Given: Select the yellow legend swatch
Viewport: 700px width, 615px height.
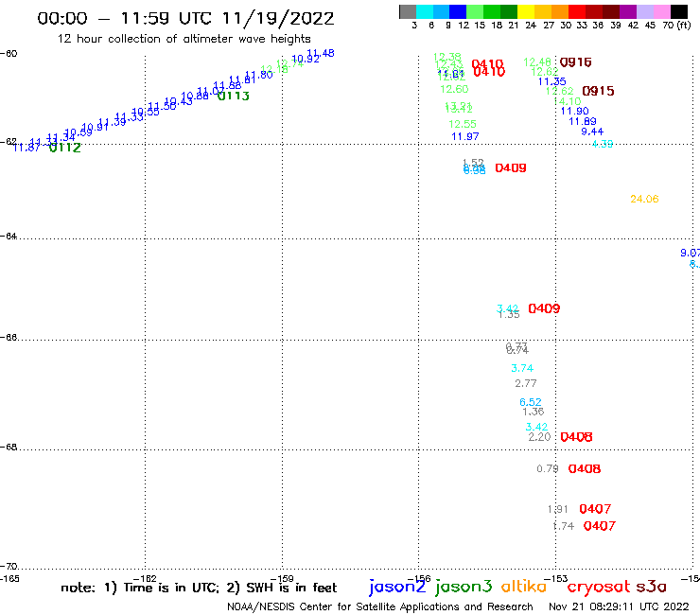Looking at the screenshot, I should point(526,11).
